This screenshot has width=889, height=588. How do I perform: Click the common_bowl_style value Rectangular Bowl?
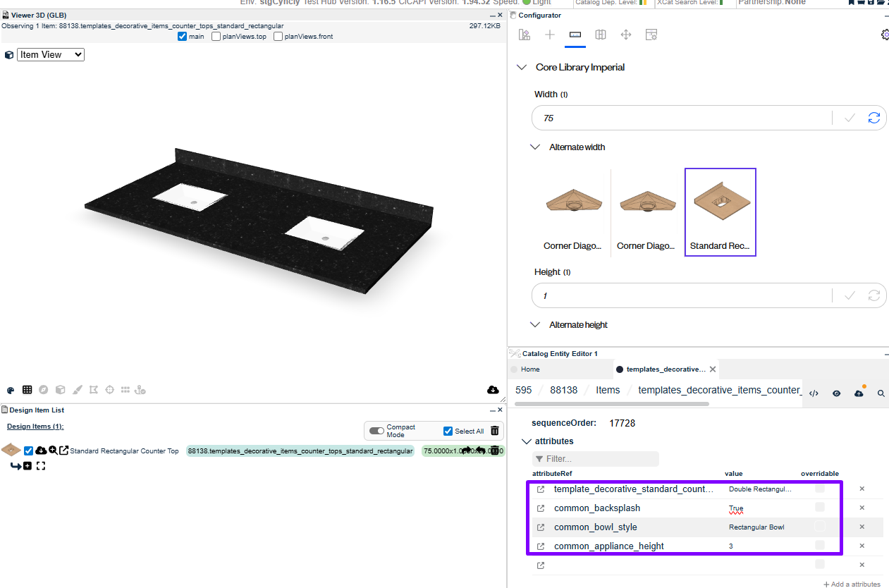coord(756,527)
